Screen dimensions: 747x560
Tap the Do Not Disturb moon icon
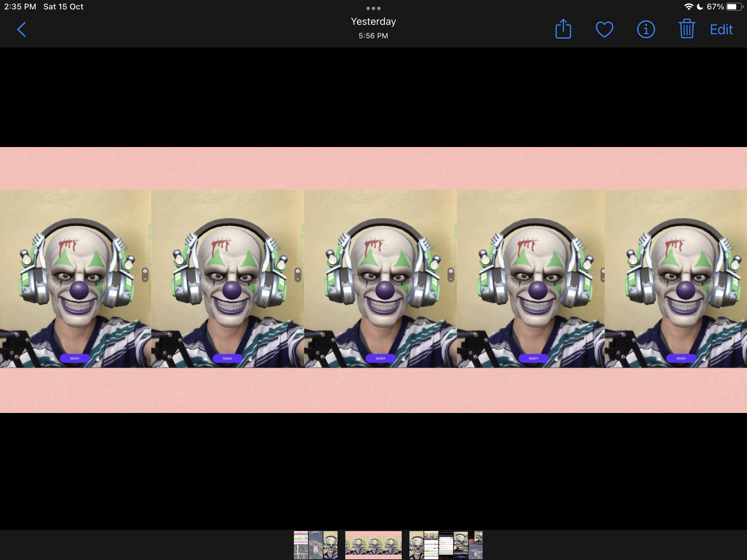[x=700, y=7]
